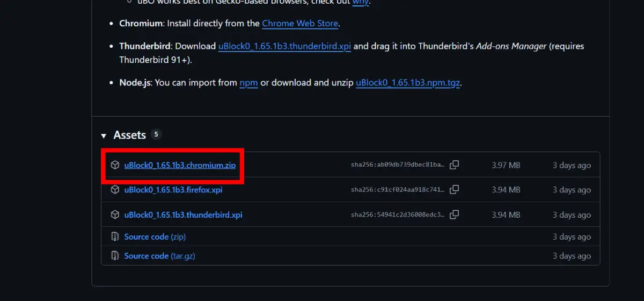Copy the firefox.xpi SHA256 hash

pos(454,190)
